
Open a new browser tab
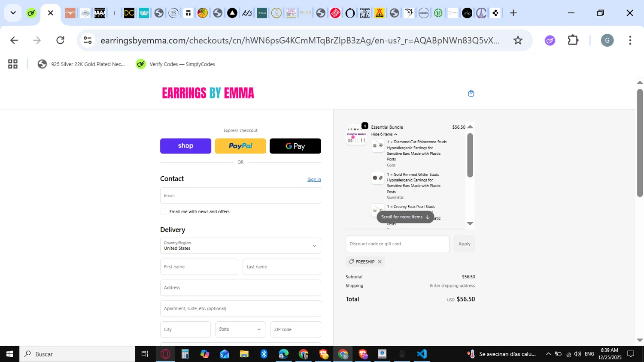[513, 13]
